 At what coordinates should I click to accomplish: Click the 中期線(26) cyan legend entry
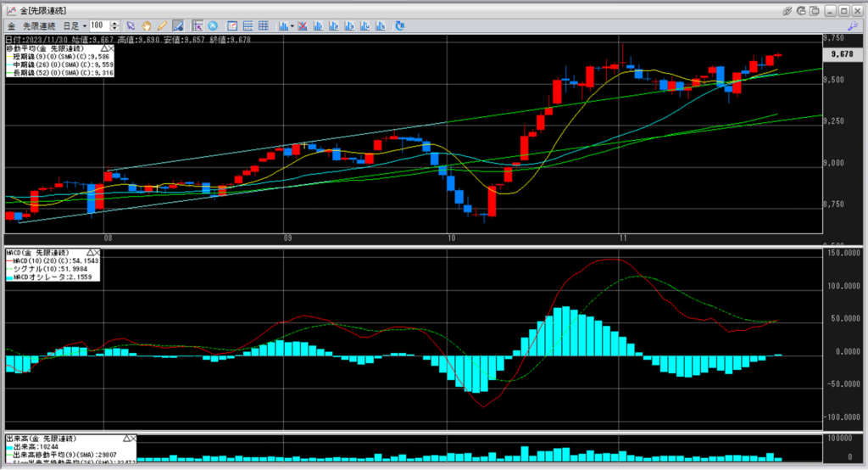pyautogui.click(x=60, y=64)
